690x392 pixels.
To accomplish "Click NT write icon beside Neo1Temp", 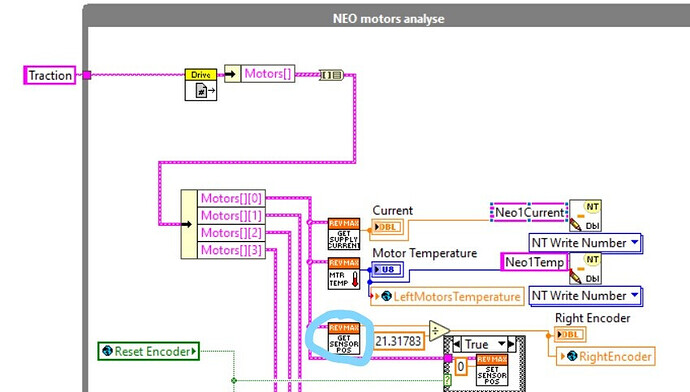I will (585, 268).
